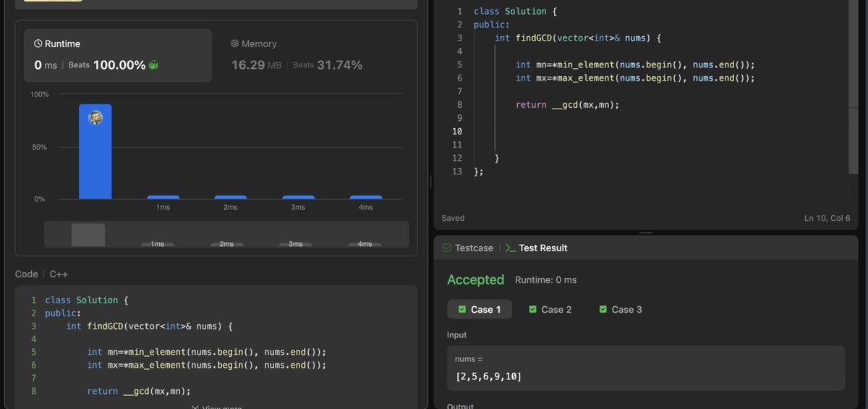Click the 'public:' line in submission snippet
The width and height of the screenshot is (868, 409).
click(63, 313)
